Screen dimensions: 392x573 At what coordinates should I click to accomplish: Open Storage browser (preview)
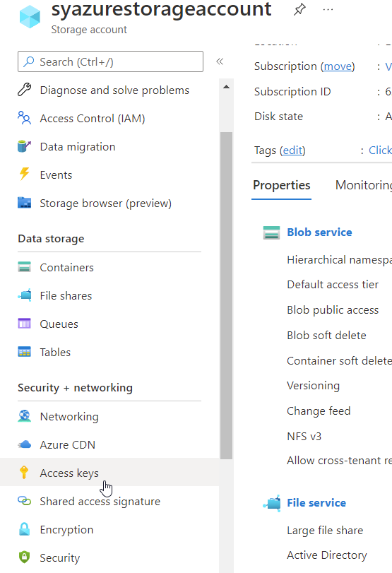pyautogui.click(x=105, y=203)
